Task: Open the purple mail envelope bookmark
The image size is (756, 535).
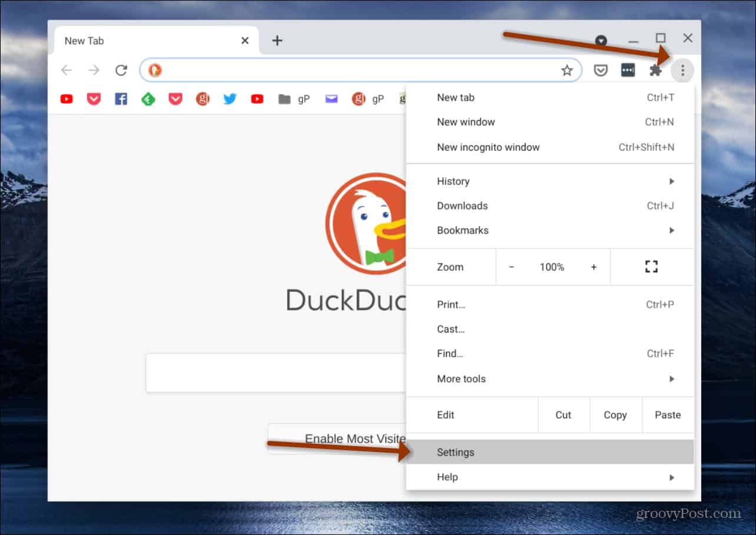Action: 331,99
